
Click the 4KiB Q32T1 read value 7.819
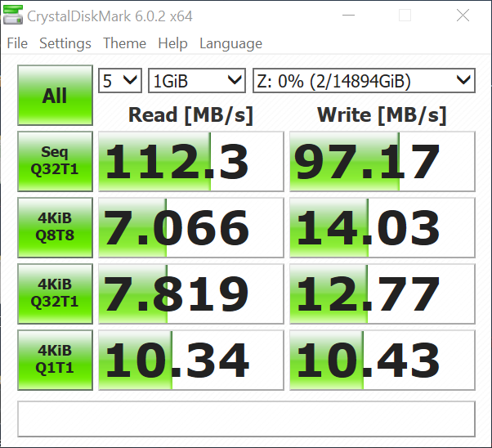tap(191, 293)
